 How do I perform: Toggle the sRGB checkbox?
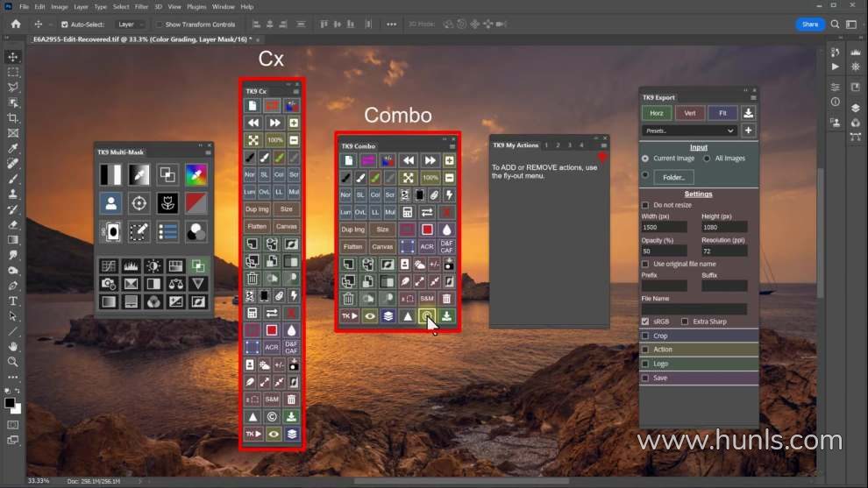pyautogui.click(x=645, y=322)
